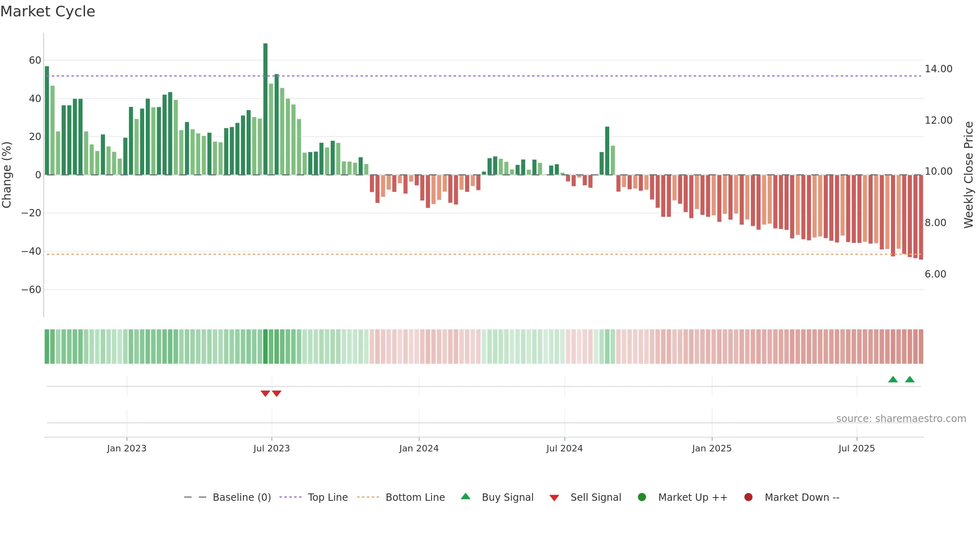Click the Jan 2024 axis label

[x=419, y=448]
